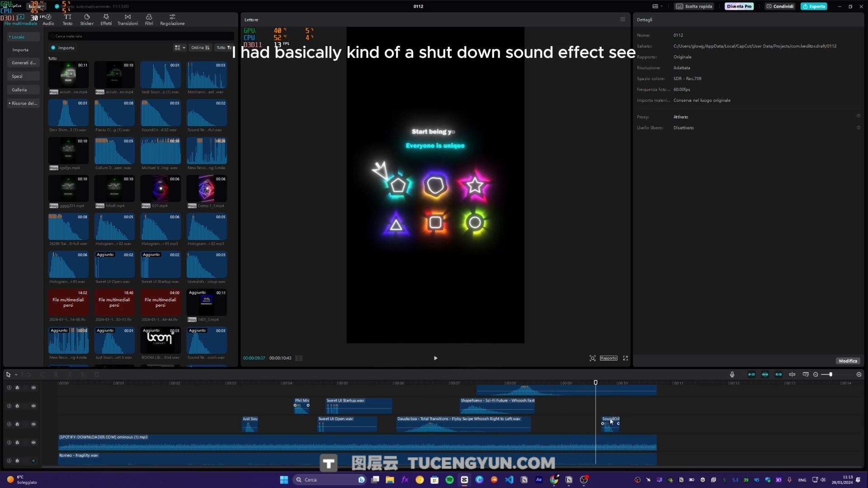The height and width of the screenshot is (488, 868).
Task: Open Visual Studio Code from the taskbar
Action: click(x=509, y=480)
